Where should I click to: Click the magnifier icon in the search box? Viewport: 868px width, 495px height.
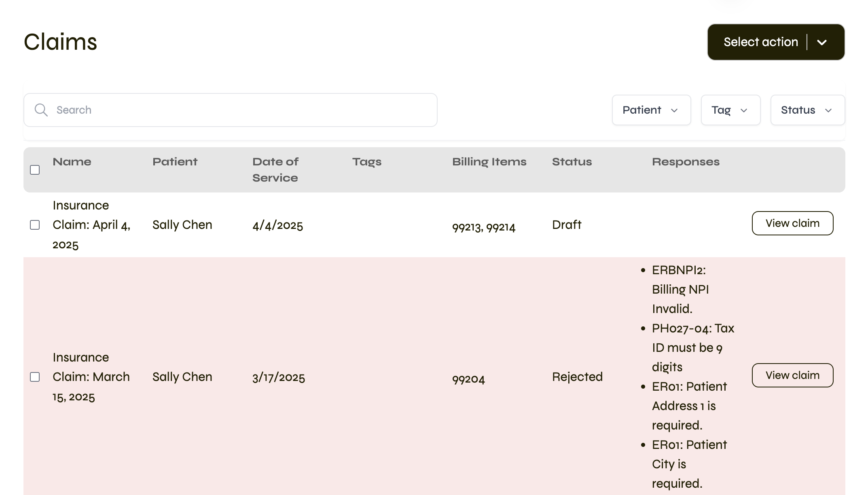41,110
